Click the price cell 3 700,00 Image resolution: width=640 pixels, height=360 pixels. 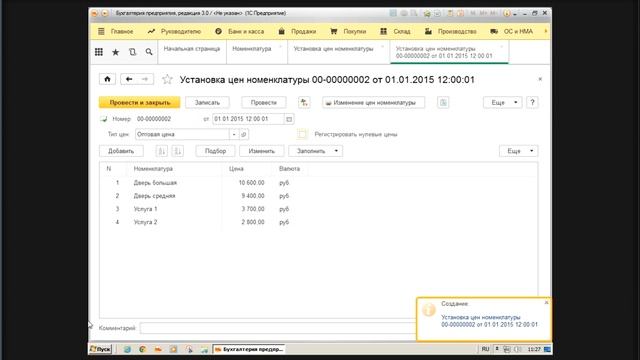click(x=253, y=209)
